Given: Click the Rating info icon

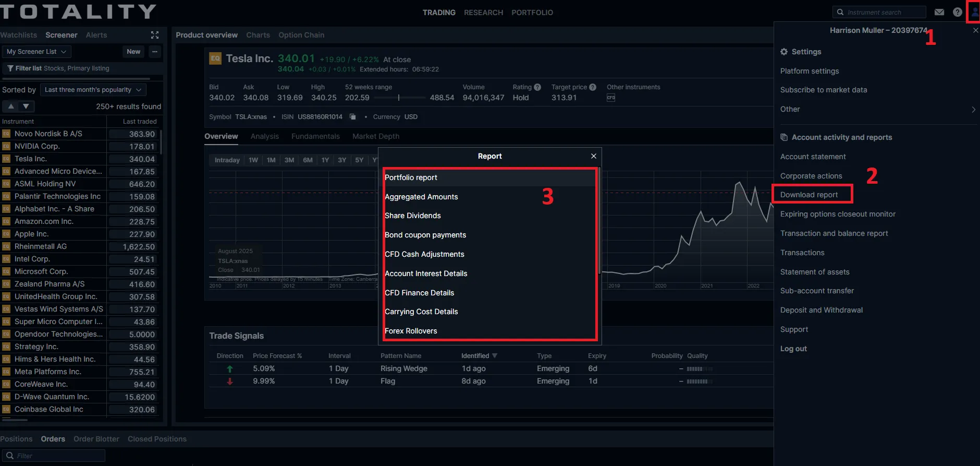Looking at the screenshot, I should [x=537, y=87].
